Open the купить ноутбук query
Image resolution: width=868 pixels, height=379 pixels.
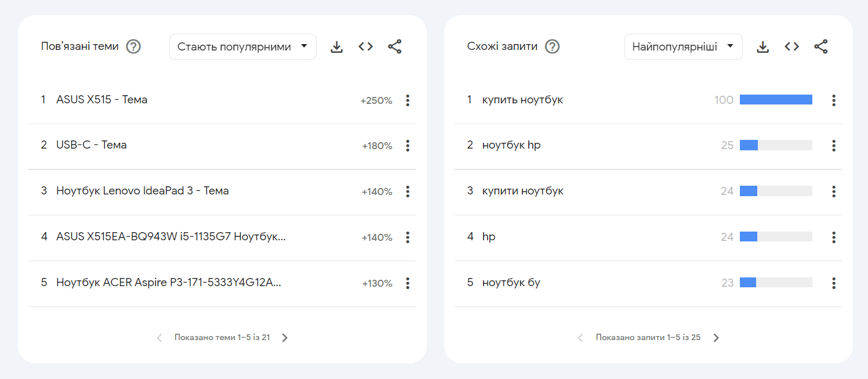[x=522, y=100]
